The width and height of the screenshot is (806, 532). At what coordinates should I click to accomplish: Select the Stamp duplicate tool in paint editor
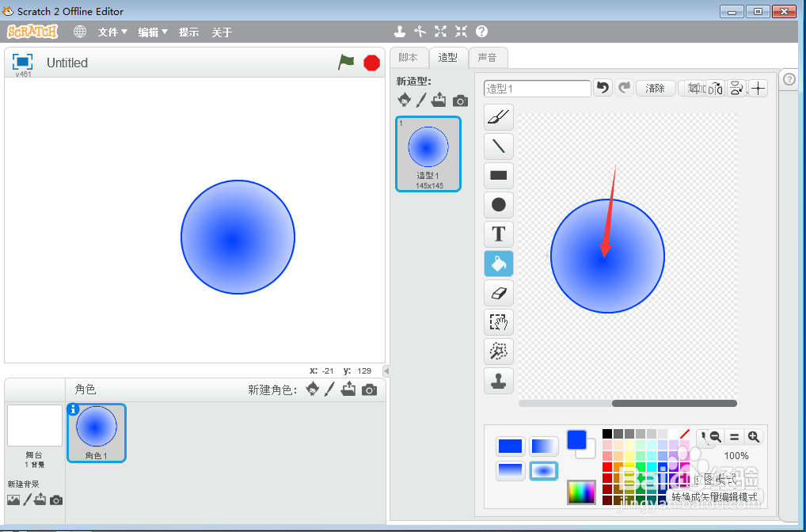[x=499, y=381]
